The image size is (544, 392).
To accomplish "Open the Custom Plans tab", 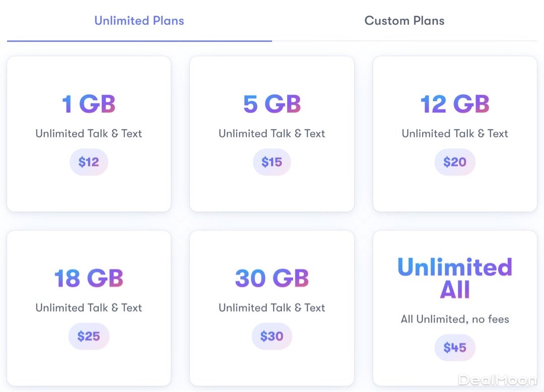I will click(x=404, y=21).
